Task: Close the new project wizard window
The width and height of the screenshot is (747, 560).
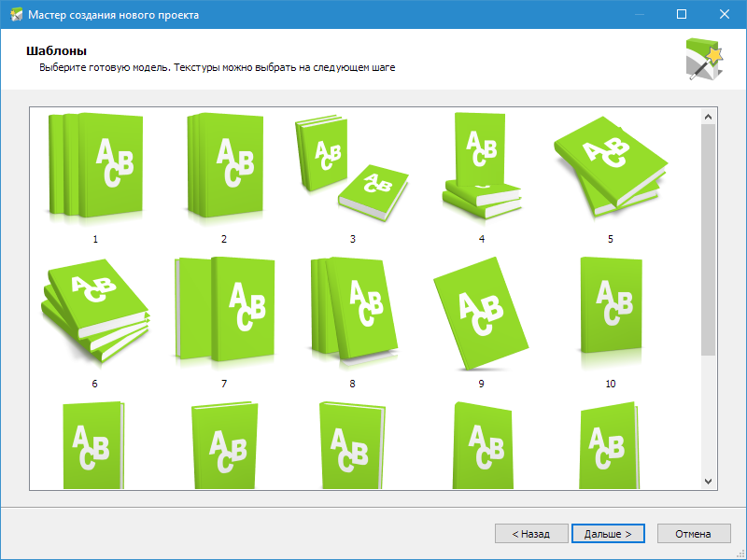Action: tap(725, 14)
